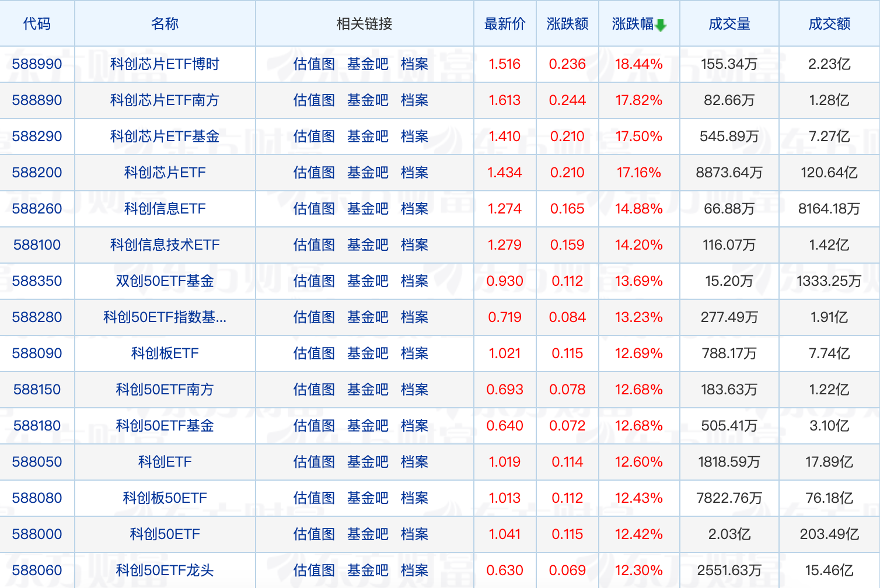Open 基金吧 for 588990 row

(x=368, y=64)
